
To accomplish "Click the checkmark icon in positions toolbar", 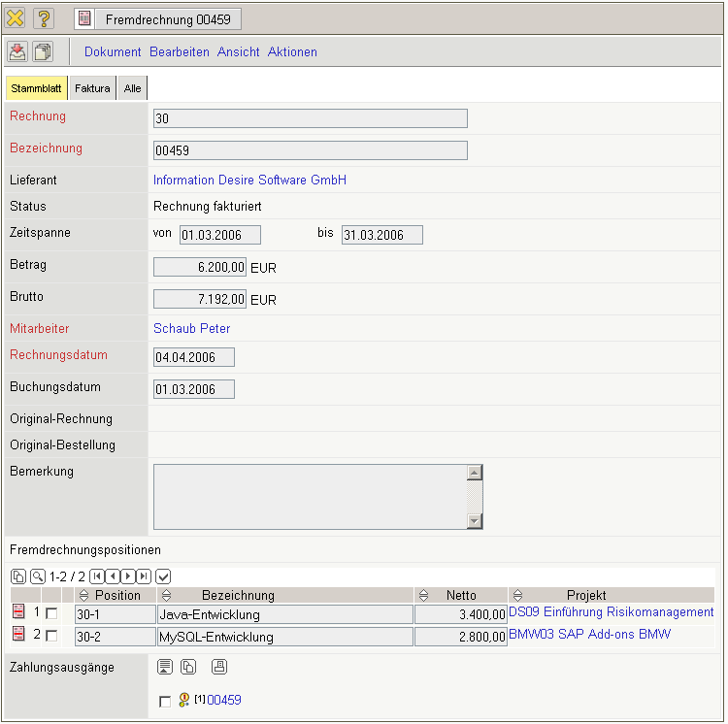I will pyautogui.click(x=163, y=576).
